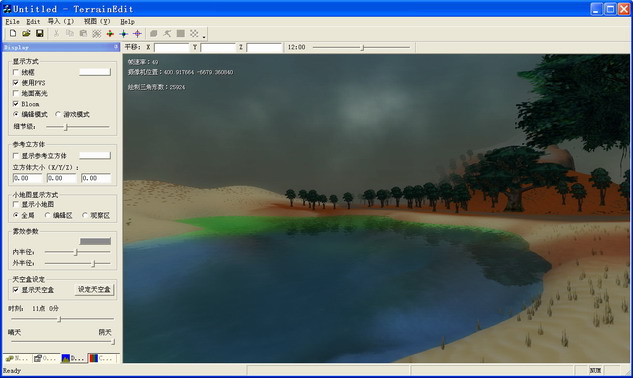Select the 全局 minimap radio button
Image resolution: width=633 pixels, height=378 pixels.
coord(16,215)
